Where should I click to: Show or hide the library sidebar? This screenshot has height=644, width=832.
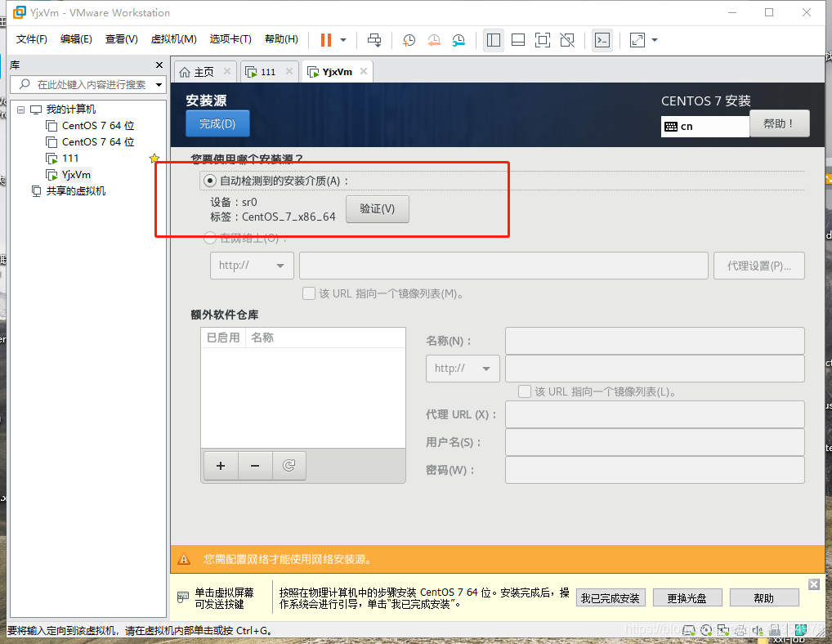pos(493,39)
